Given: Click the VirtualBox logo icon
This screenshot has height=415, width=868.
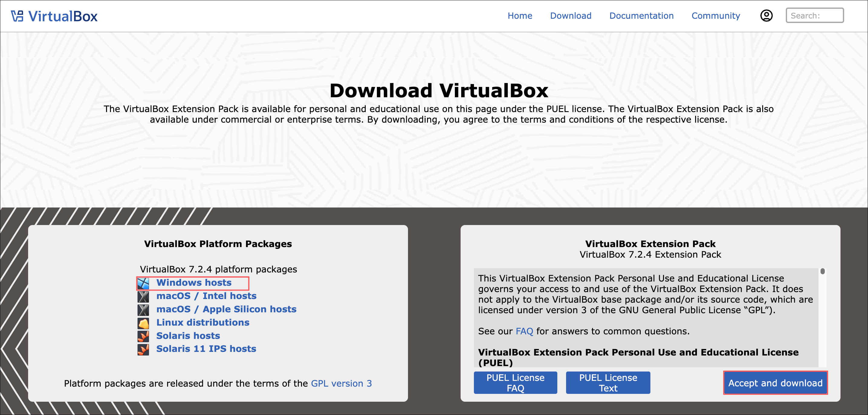Looking at the screenshot, I should click(17, 16).
